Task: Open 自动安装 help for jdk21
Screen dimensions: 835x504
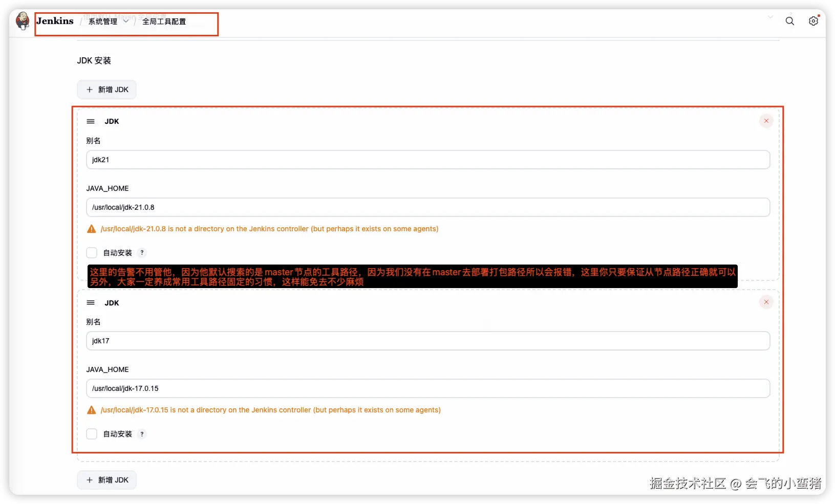Action: (x=142, y=253)
